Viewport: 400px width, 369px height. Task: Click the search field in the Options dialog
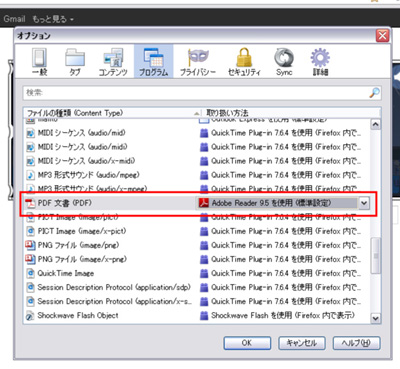202,93
